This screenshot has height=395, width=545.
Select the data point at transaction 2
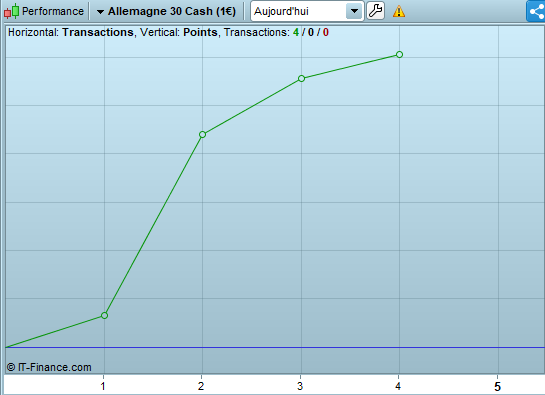(x=202, y=135)
